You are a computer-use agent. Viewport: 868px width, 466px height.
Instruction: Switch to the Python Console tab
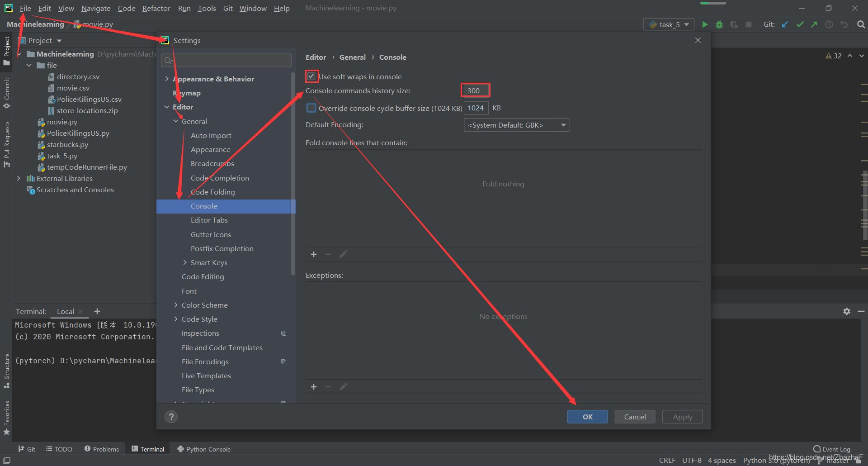tap(204, 449)
